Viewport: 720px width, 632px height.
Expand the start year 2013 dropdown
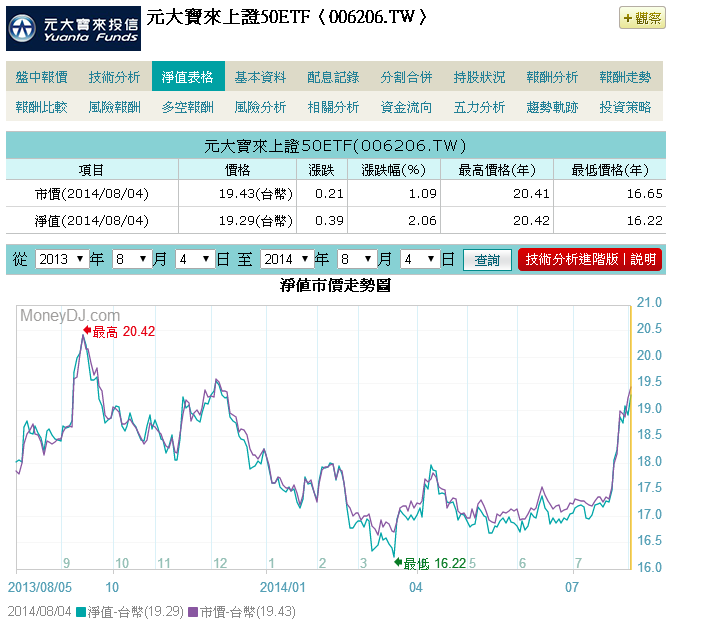coord(62,259)
